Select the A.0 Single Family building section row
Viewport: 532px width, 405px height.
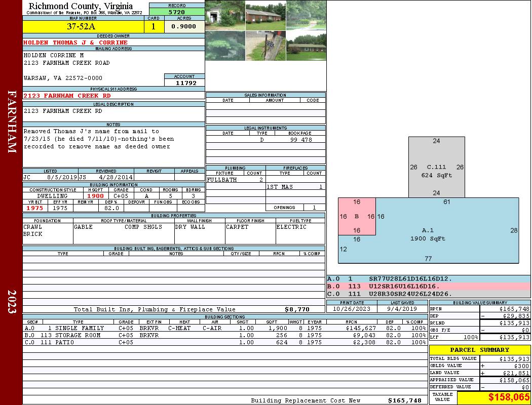[x=225, y=328]
